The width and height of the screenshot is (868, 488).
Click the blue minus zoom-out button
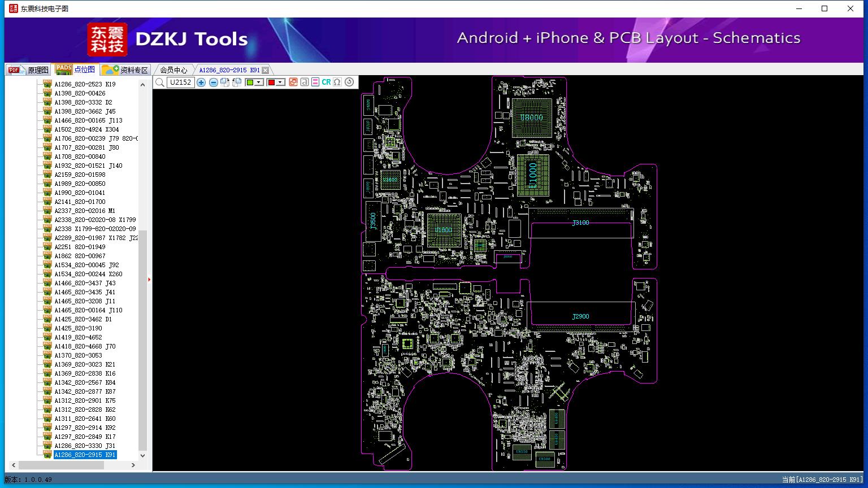tap(213, 82)
